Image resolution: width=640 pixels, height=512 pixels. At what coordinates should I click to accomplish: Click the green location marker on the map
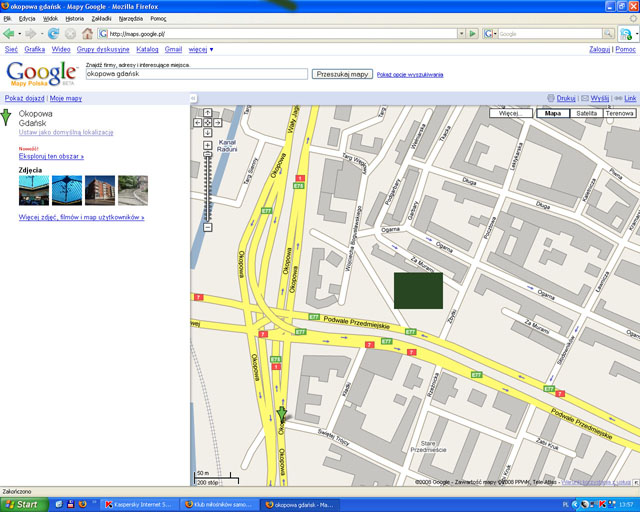[282, 416]
